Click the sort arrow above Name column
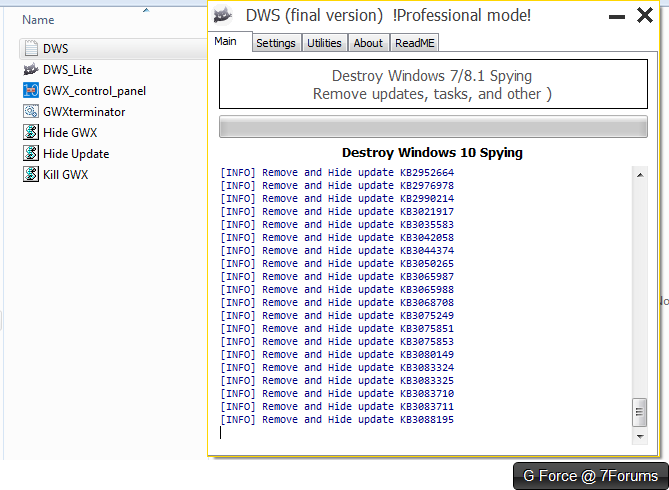The width and height of the screenshot is (669, 490). pos(146,10)
